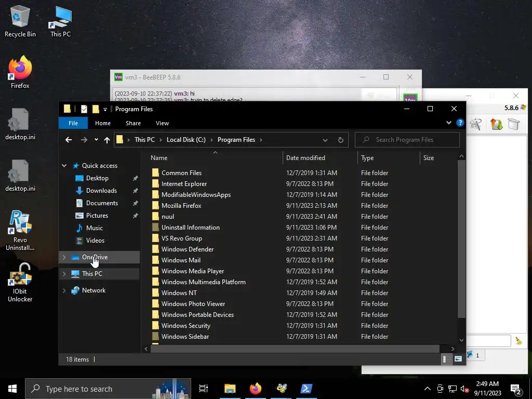The height and width of the screenshot is (399, 532).
Task: Click the horizontal scrollbar of file list
Action: [x=295, y=349]
